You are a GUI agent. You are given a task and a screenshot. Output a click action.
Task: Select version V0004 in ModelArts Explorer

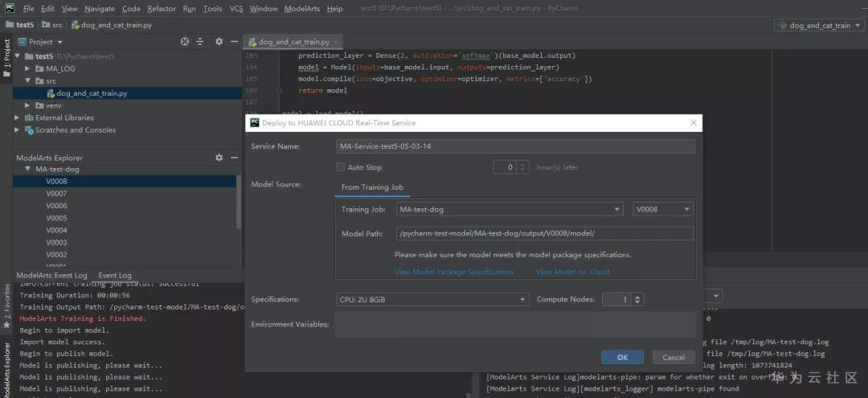[x=56, y=230]
